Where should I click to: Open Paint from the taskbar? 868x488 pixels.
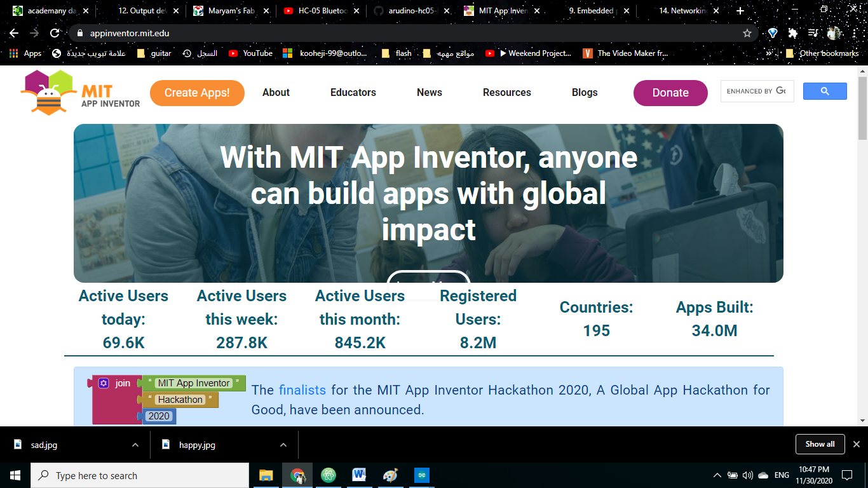(x=390, y=475)
